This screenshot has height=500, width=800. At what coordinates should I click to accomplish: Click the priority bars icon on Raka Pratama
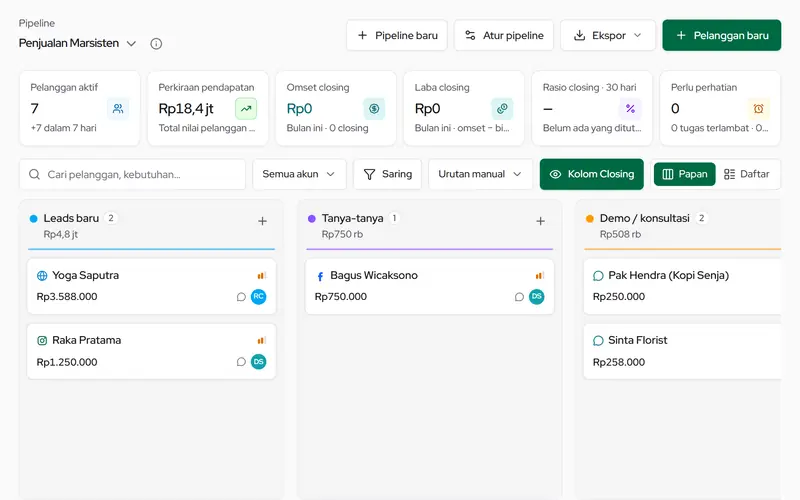(x=262, y=340)
